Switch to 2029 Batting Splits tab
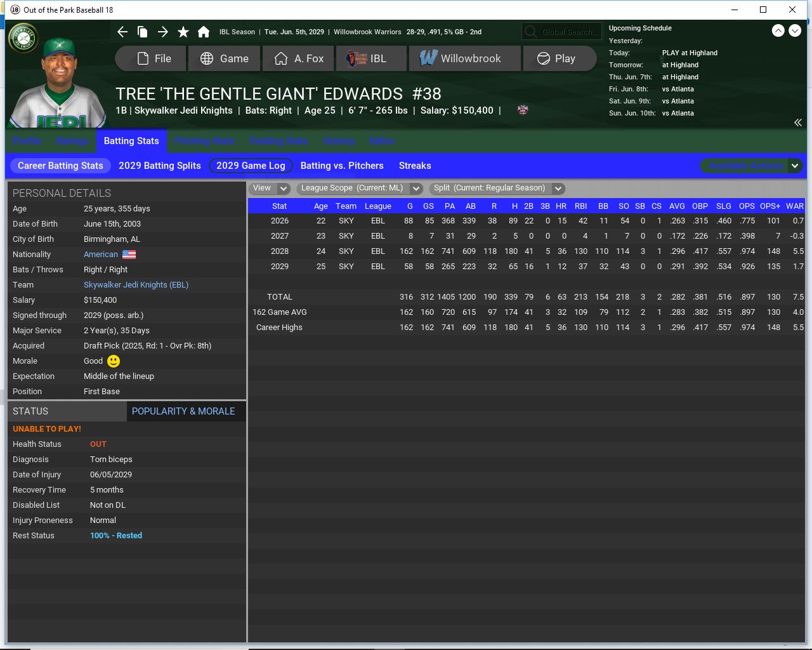Image resolution: width=812 pixels, height=650 pixels. click(159, 166)
